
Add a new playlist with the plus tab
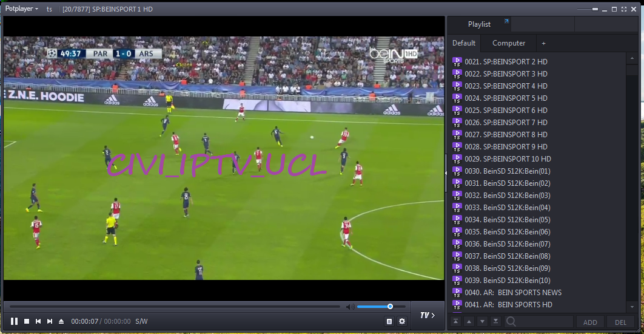click(x=543, y=43)
